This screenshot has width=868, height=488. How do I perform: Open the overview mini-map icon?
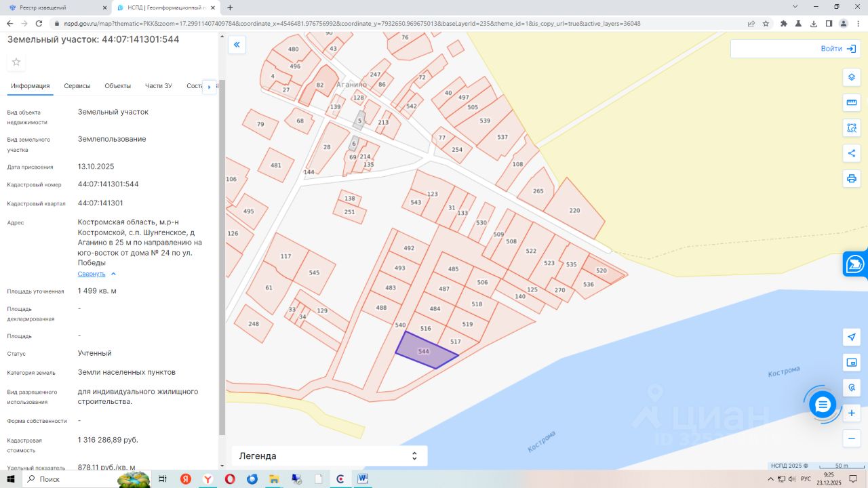852,363
